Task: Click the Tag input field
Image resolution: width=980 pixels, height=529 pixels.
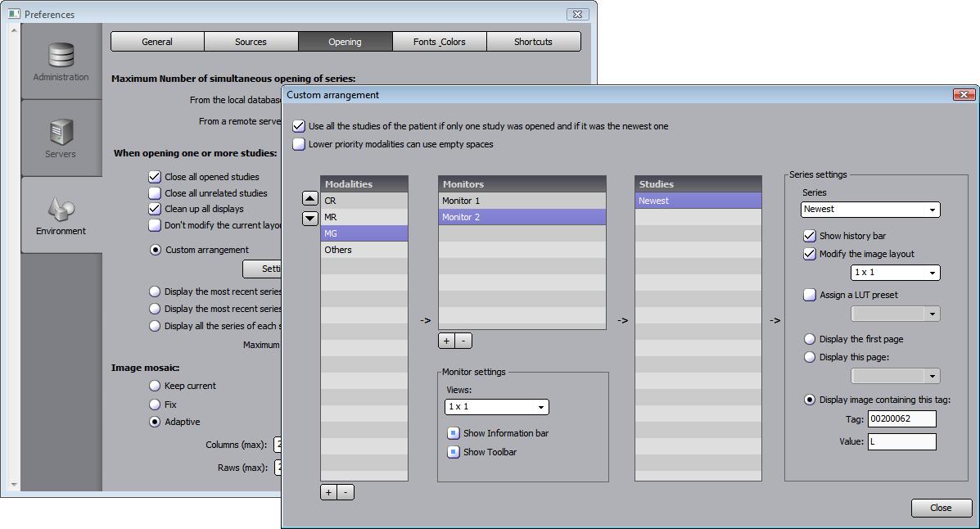Action: 901,418
